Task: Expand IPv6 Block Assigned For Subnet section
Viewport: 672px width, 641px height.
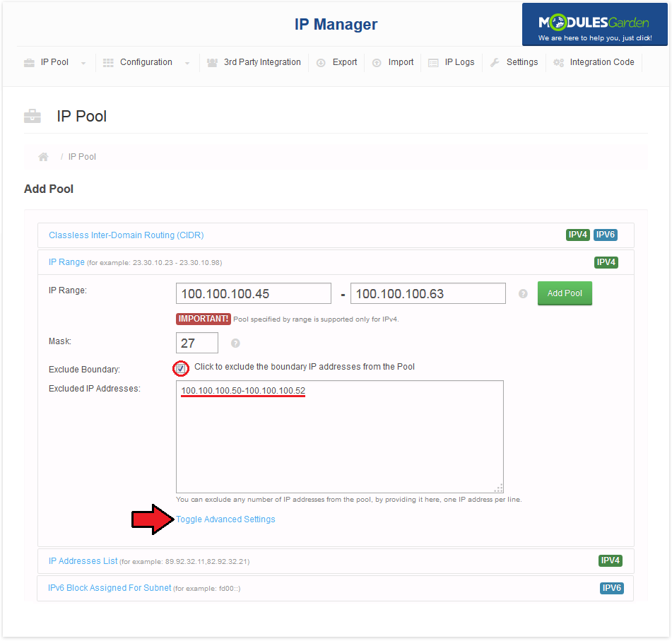Action: (110, 588)
